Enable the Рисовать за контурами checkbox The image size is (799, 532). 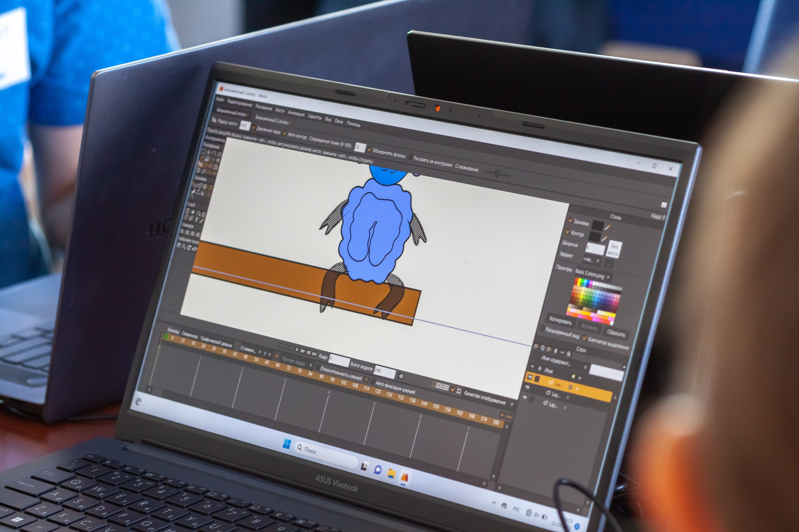(x=410, y=157)
